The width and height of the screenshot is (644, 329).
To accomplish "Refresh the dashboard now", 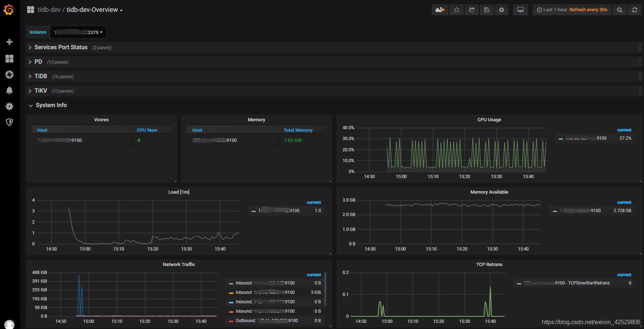I will tap(635, 10).
